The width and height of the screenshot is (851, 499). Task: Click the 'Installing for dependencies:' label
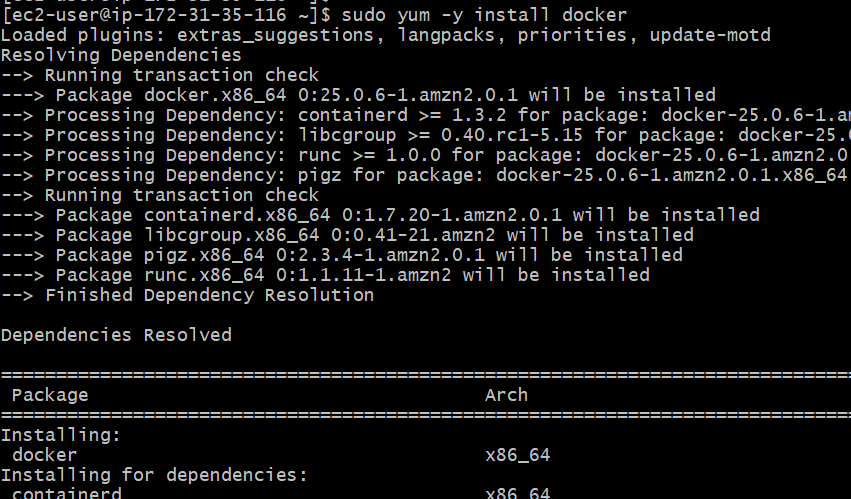pos(154,475)
